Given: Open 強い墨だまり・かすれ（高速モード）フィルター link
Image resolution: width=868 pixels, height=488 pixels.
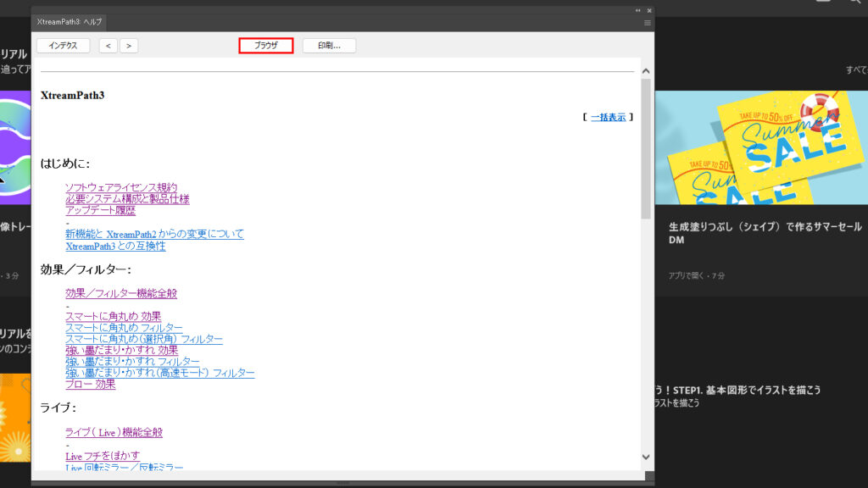Looking at the screenshot, I should (160, 373).
